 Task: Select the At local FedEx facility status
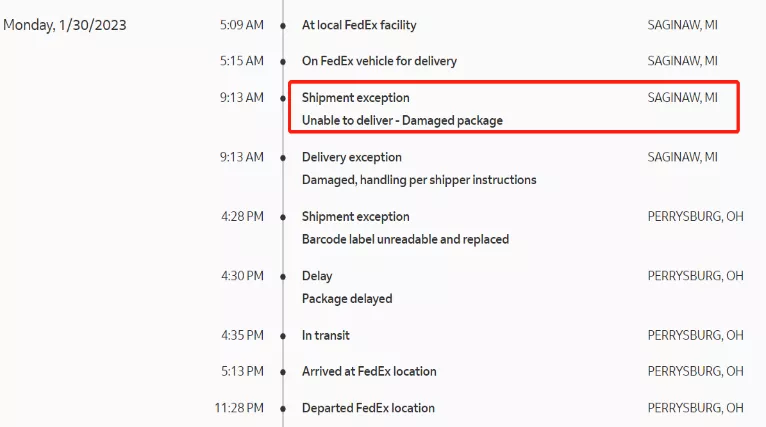tap(359, 25)
